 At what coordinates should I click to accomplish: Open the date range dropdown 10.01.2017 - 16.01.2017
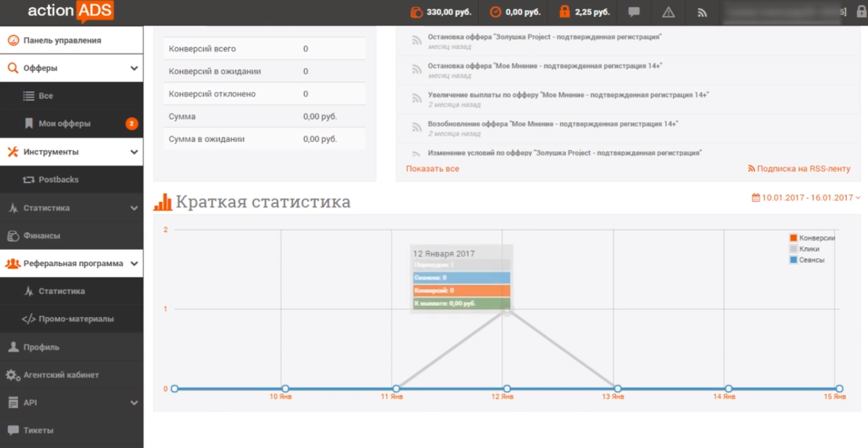[806, 198]
